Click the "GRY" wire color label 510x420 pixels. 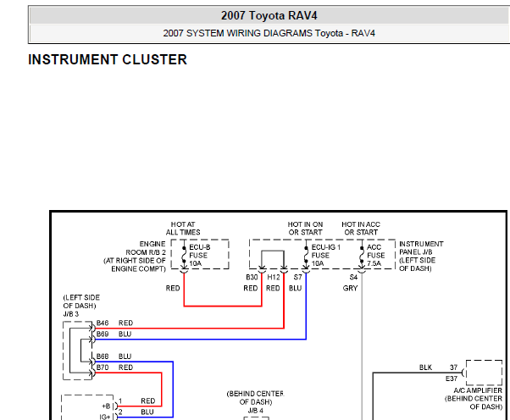[350, 289]
